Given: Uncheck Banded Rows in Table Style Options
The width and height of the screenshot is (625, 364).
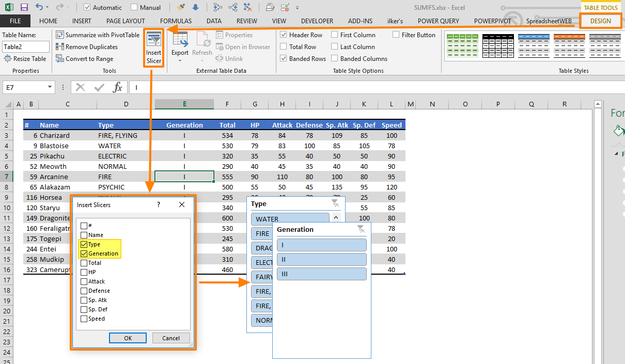Looking at the screenshot, I should 284,58.
